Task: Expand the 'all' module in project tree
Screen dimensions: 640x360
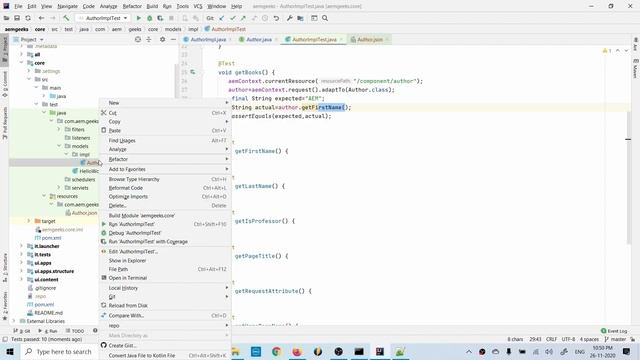Action: click(22, 54)
